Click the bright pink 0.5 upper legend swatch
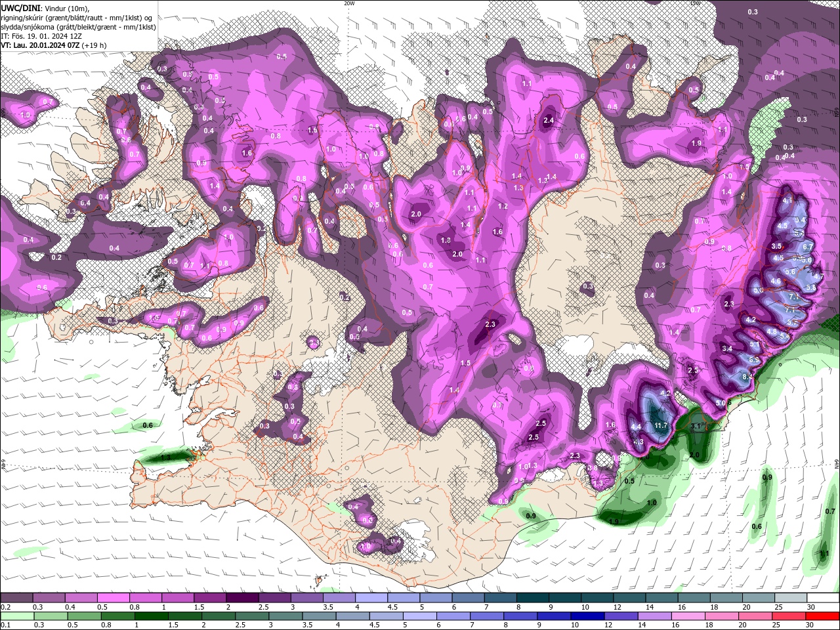Viewport: 840px width, 630px height. pos(113,598)
